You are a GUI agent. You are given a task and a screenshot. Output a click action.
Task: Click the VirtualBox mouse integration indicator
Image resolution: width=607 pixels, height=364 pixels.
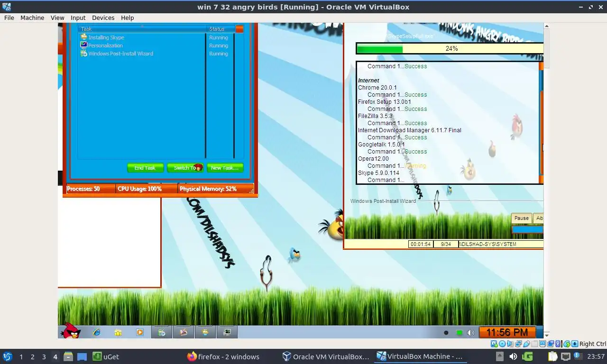(x=567, y=344)
